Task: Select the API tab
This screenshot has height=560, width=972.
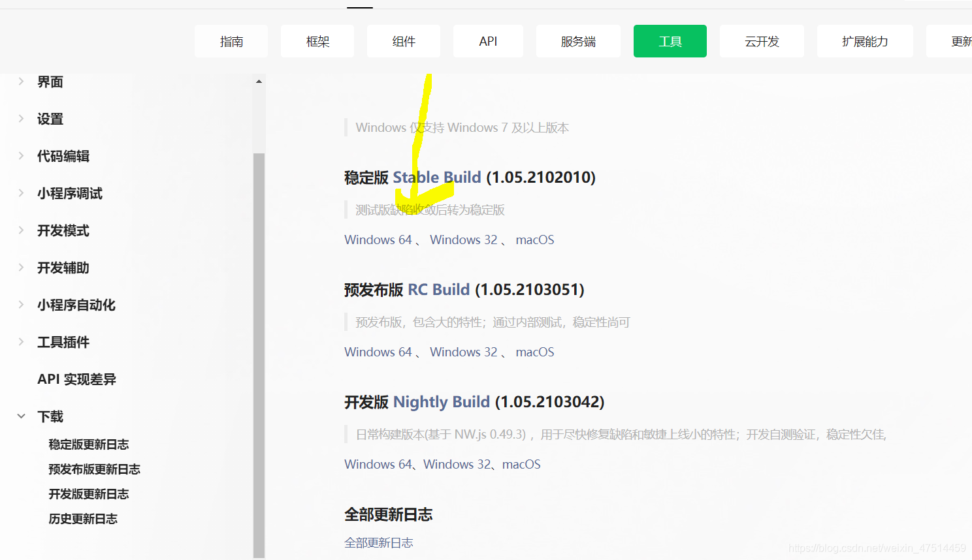Action: click(x=488, y=41)
